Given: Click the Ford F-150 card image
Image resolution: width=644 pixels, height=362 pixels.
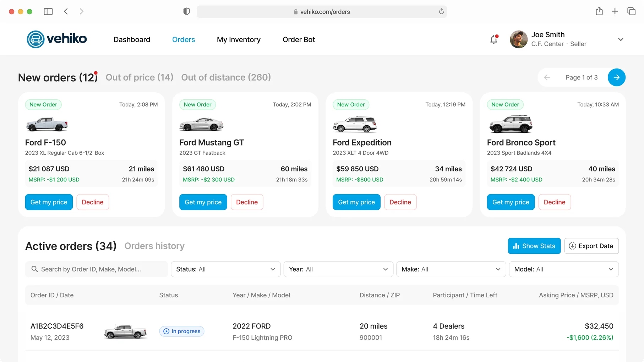Looking at the screenshot, I should point(47,124).
